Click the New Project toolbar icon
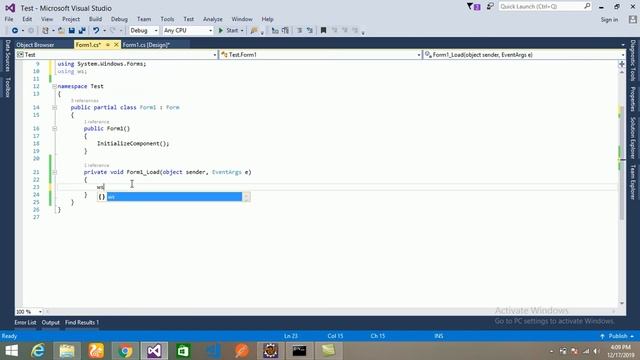This screenshot has width=640, height=360. point(45,31)
